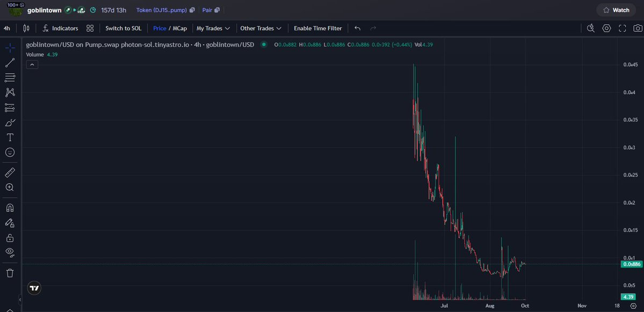Image resolution: width=644 pixels, height=312 pixels.
Task: Select the ruler measure tool
Action: 10,172
